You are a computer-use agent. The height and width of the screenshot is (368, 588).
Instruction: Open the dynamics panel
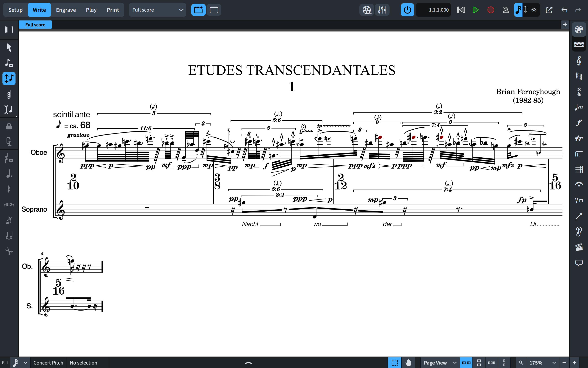pos(579,123)
